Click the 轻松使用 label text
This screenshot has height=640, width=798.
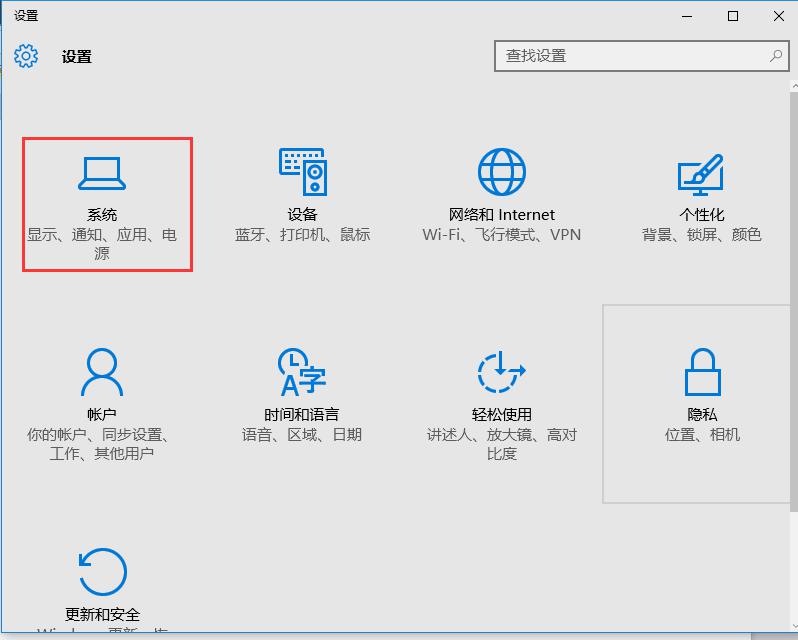(502, 415)
